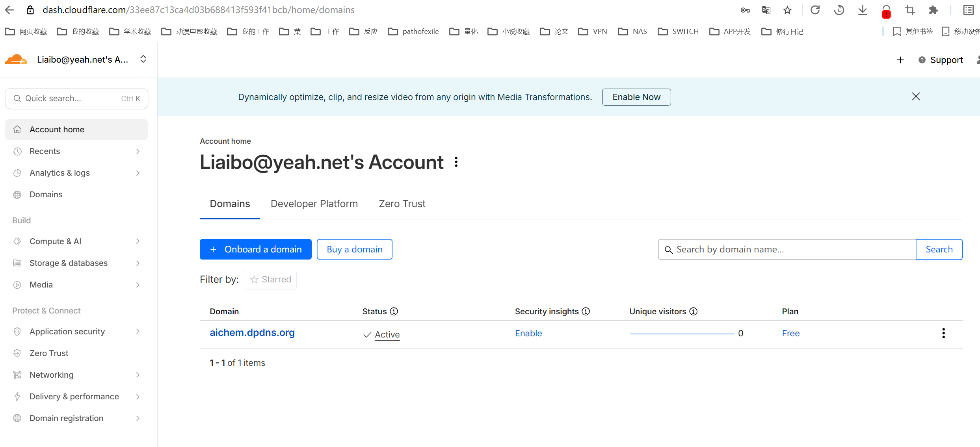Expand Analytics & logs

click(76, 173)
